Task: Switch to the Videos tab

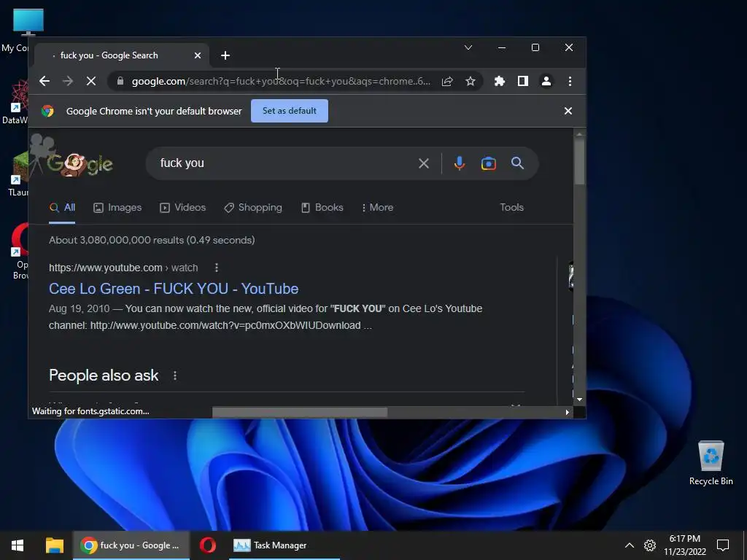Action: click(x=183, y=208)
